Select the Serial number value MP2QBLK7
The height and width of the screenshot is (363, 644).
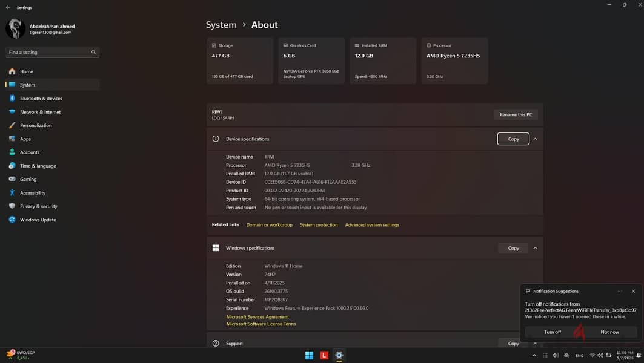276,300
